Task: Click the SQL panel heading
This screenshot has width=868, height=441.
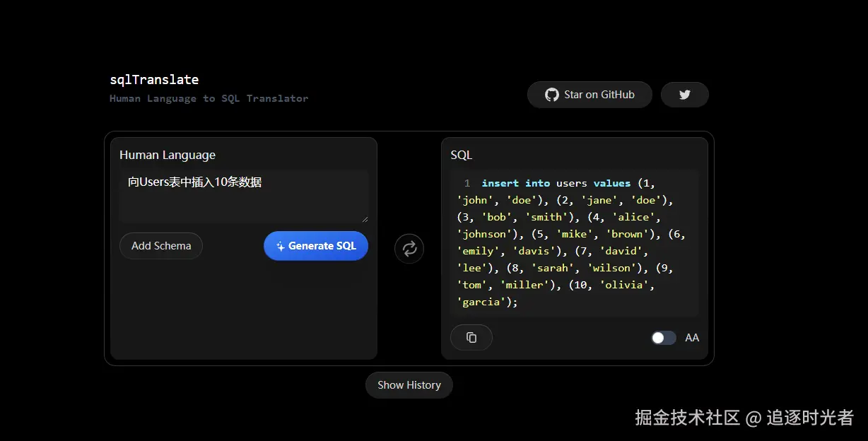Action: point(461,155)
